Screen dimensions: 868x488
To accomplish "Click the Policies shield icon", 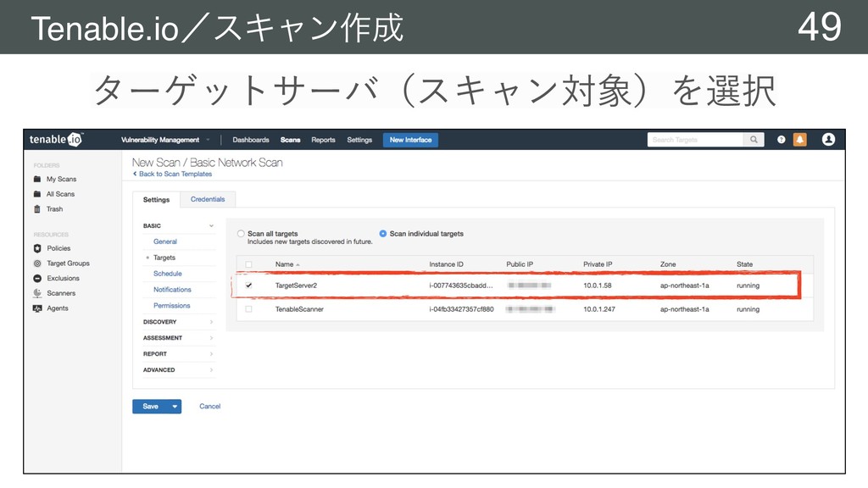I will pos(37,248).
